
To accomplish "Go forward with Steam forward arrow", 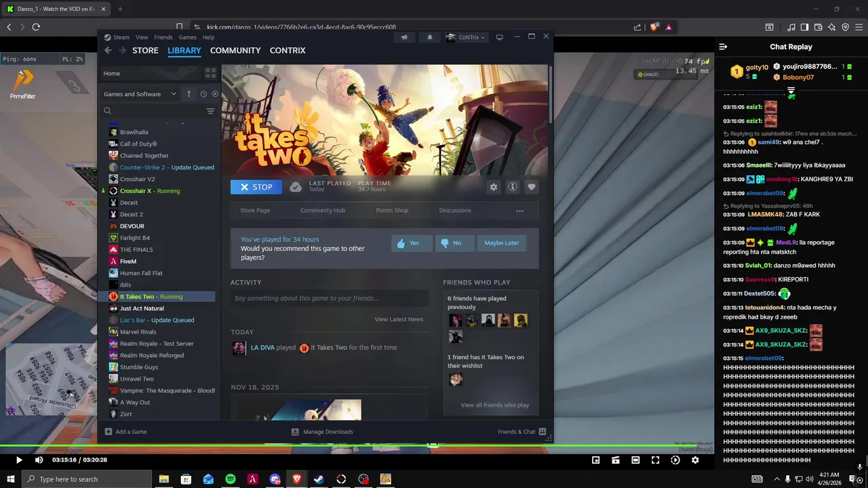I will [x=123, y=50].
